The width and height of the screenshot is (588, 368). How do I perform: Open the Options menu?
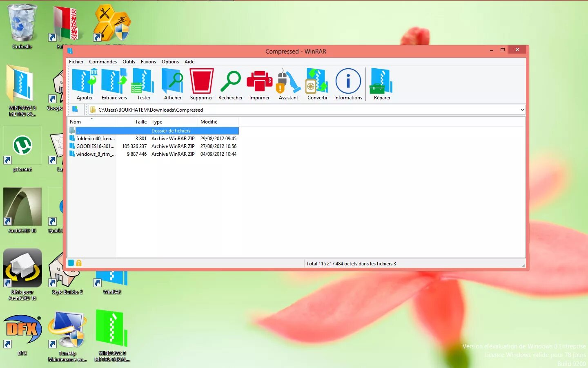[170, 62]
